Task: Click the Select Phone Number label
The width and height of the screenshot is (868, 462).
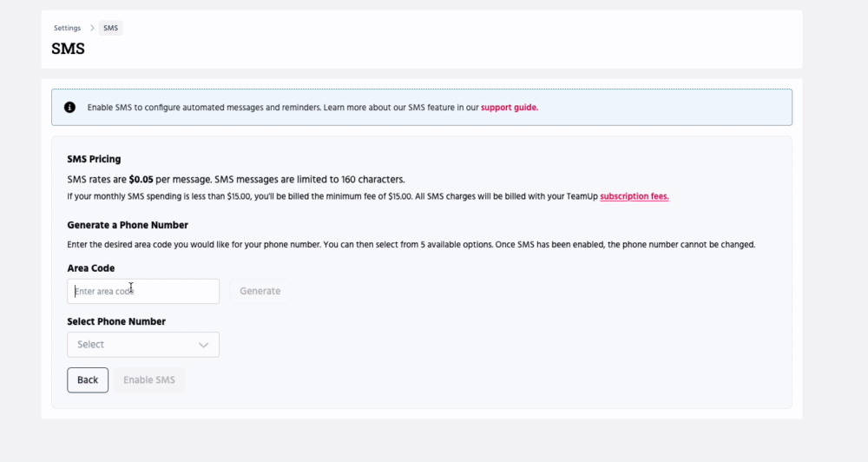Action: pos(116,321)
